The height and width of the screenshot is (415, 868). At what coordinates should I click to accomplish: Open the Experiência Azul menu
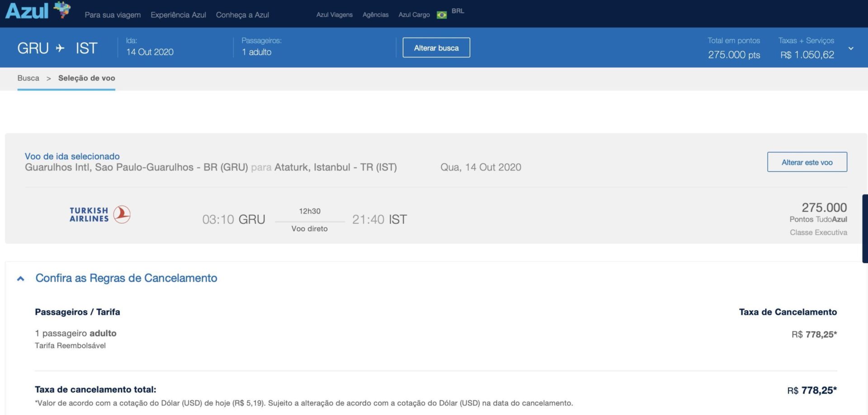178,15
